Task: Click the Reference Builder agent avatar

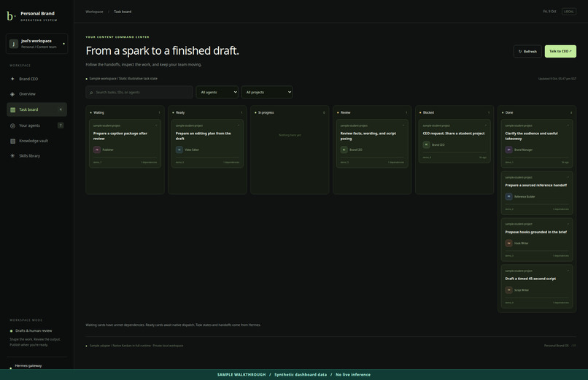Action: coord(509,196)
